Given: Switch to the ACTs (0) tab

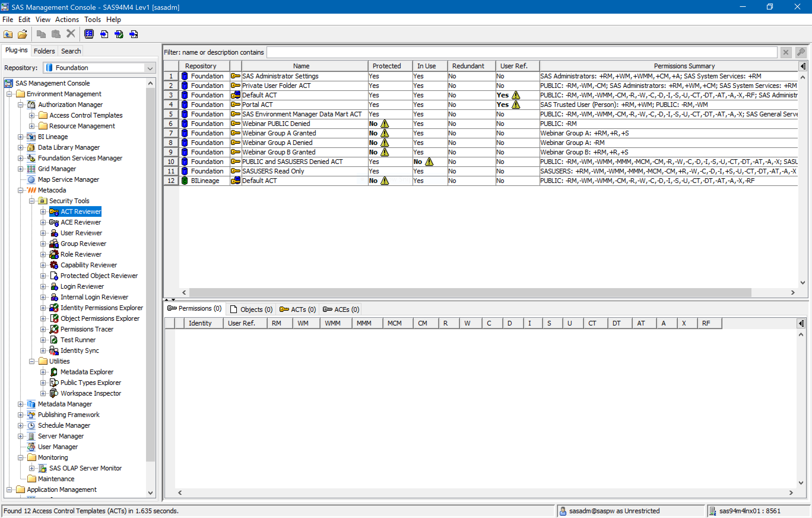Looking at the screenshot, I should (x=297, y=309).
